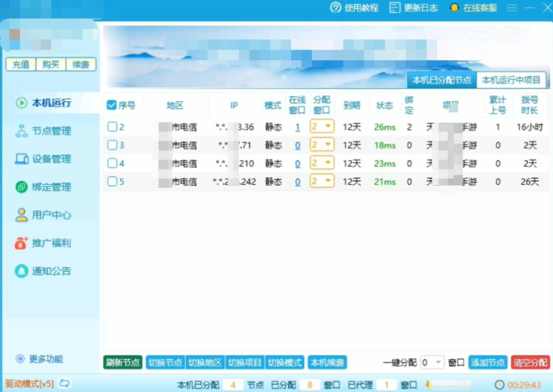
Task: Open 分配窗口 dropdown in row 2
Action: pos(322,126)
